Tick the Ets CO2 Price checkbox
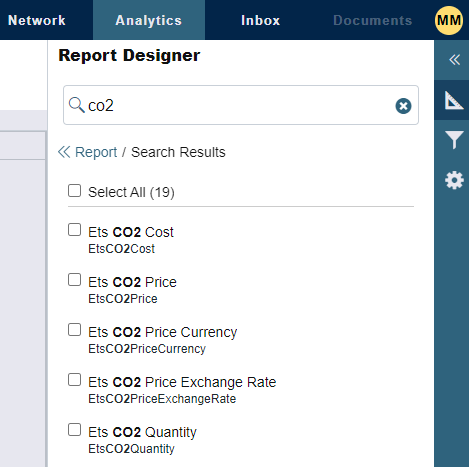The height and width of the screenshot is (467, 469). tap(74, 280)
